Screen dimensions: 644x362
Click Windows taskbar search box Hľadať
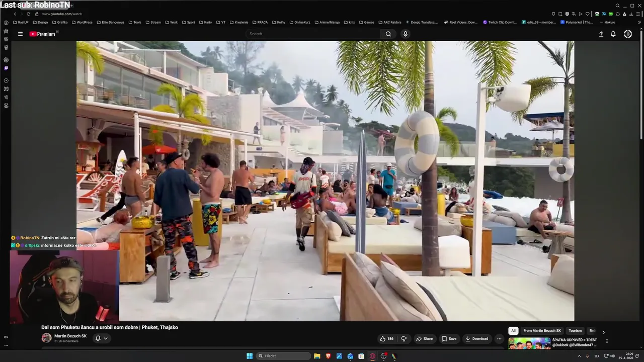click(283, 356)
